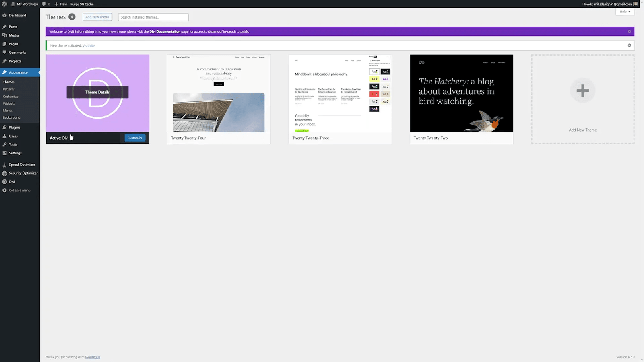This screenshot has width=644, height=362.
Task: Click the Speed Optimizer icon
Action: tap(4, 165)
